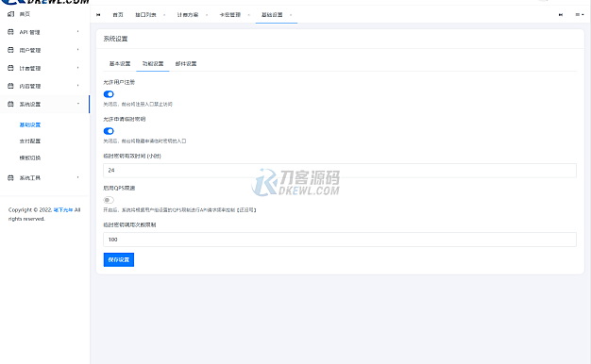This screenshot has height=364, width=591.
Task: Open the blue link in the copyright footer
Action: coord(63,210)
